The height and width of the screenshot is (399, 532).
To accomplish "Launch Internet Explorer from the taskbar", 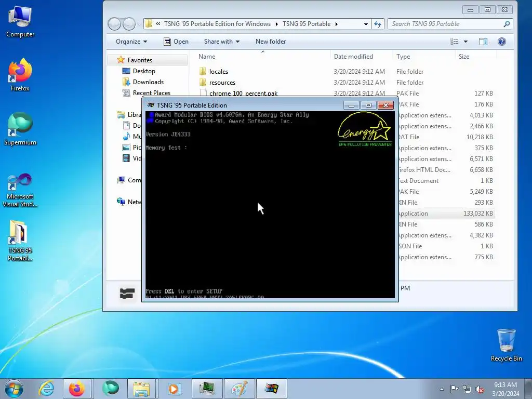I will [46, 389].
